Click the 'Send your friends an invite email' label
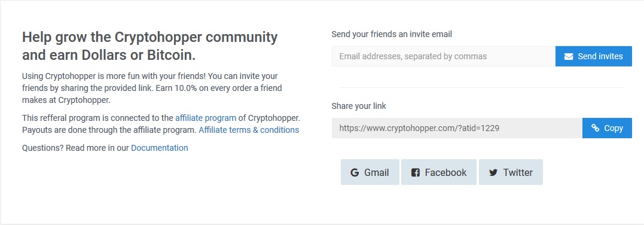This screenshot has height=225, width=644. [x=392, y=35]
